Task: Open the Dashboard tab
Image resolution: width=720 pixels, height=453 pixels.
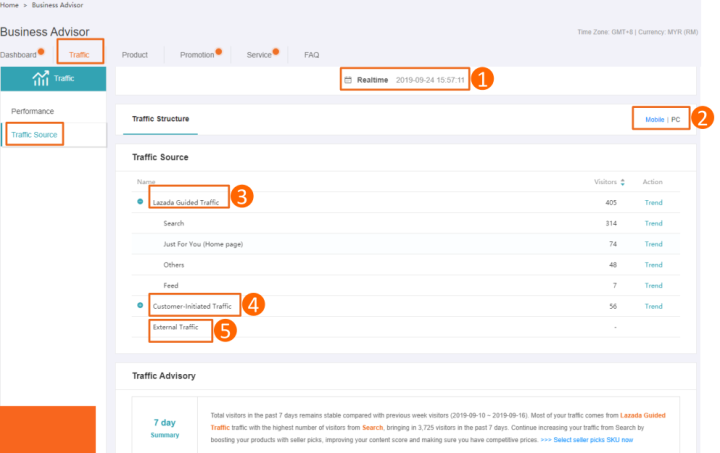Action: (18, 54)
